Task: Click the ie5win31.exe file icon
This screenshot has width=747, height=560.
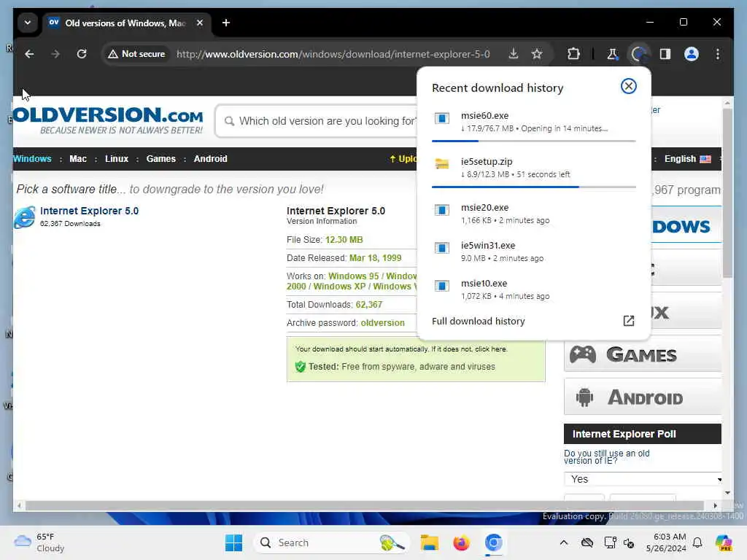Action: [x=441, y=248]
